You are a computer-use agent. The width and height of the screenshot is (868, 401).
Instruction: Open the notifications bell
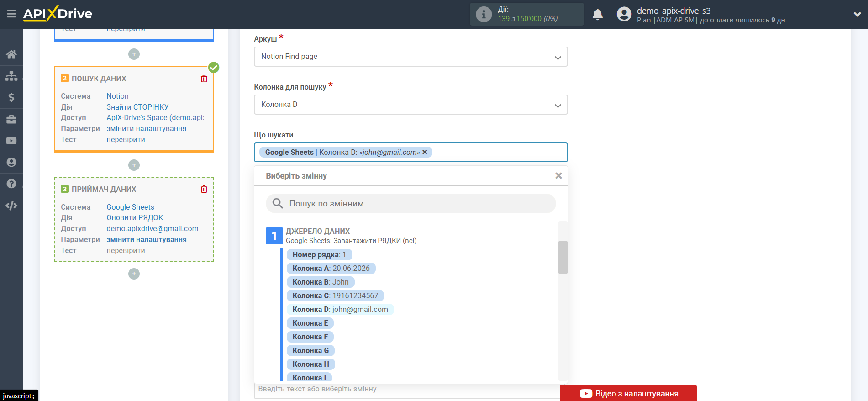coord(597,15)
